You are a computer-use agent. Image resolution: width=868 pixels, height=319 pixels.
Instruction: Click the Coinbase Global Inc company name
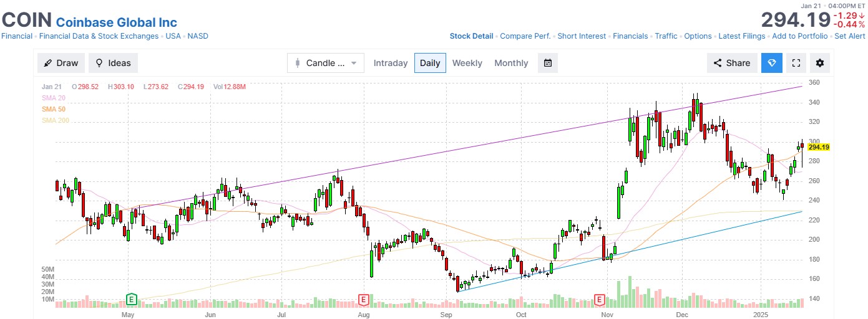tap(117, 22)
